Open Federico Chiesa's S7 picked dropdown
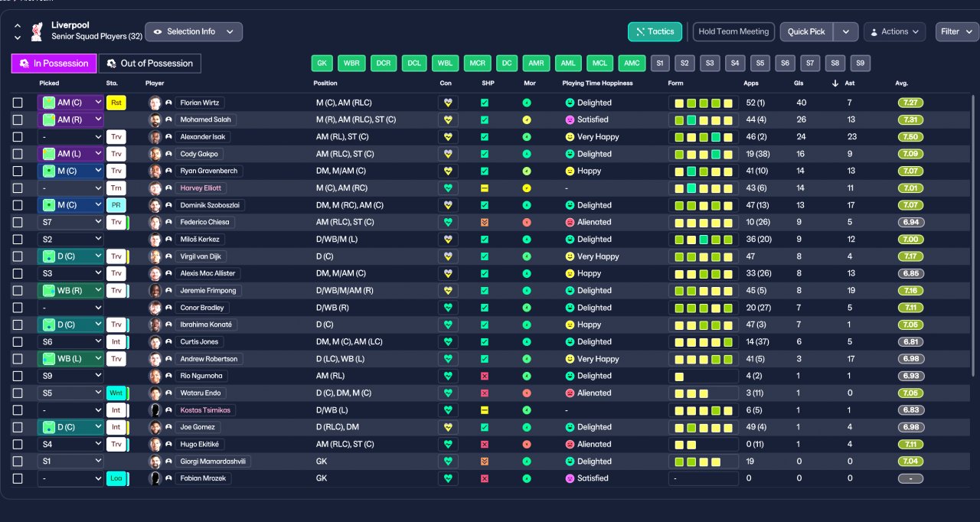This screenshot has height=522, width=980. click(x=70, y=222)
